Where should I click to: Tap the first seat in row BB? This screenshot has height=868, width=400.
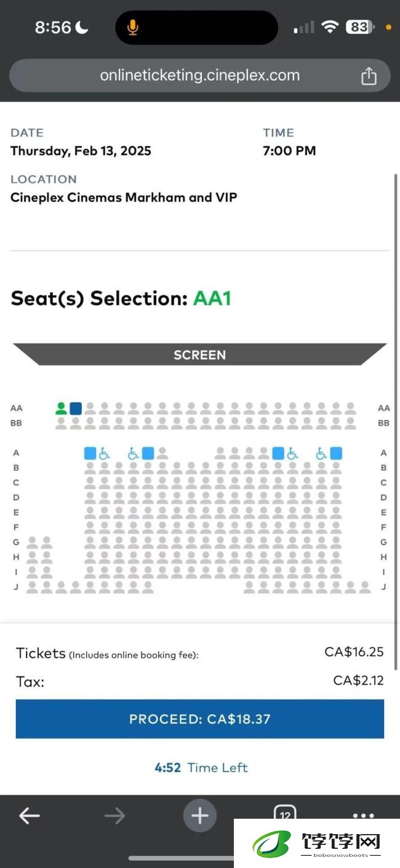coord(61,423)
